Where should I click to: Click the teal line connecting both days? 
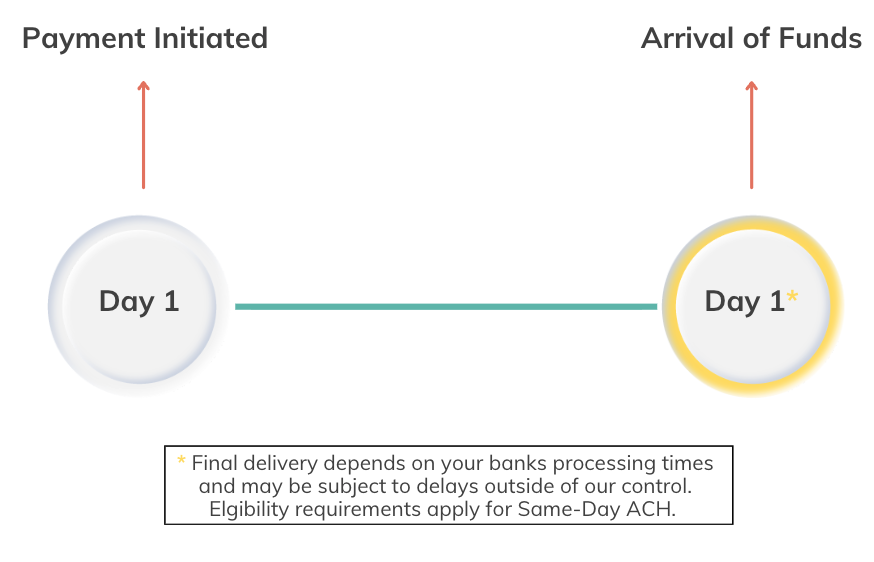446,306
